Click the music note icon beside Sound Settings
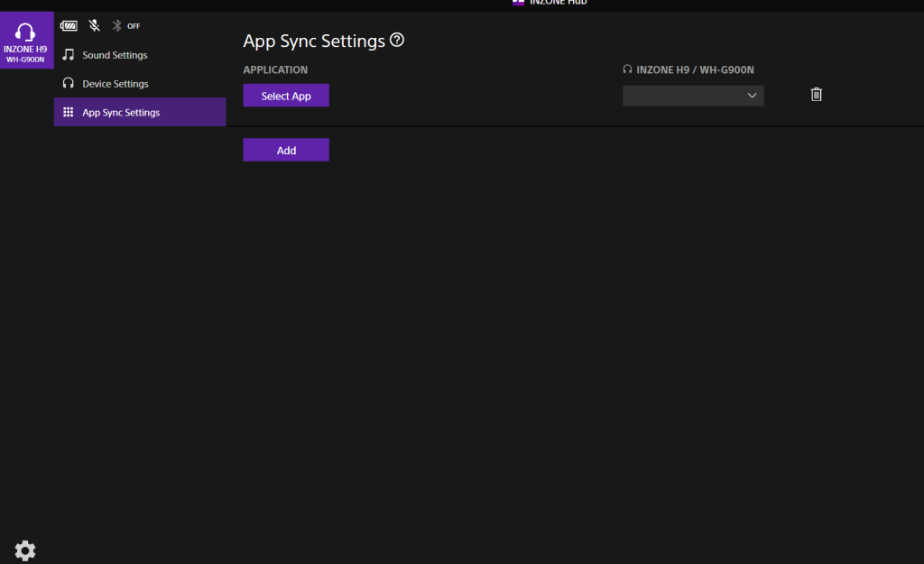This screenshot has height=564, width=924. point(68,55)
